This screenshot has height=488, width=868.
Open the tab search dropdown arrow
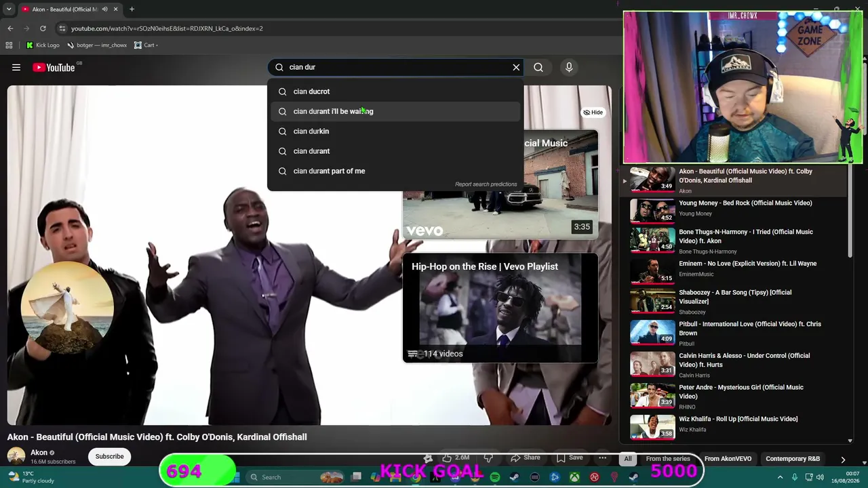[9, 9]
